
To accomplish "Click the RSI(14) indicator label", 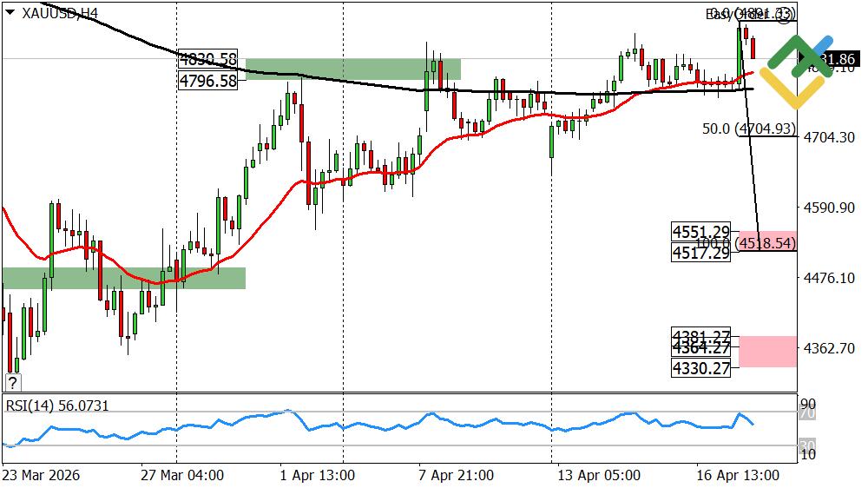I will (57, 406).
